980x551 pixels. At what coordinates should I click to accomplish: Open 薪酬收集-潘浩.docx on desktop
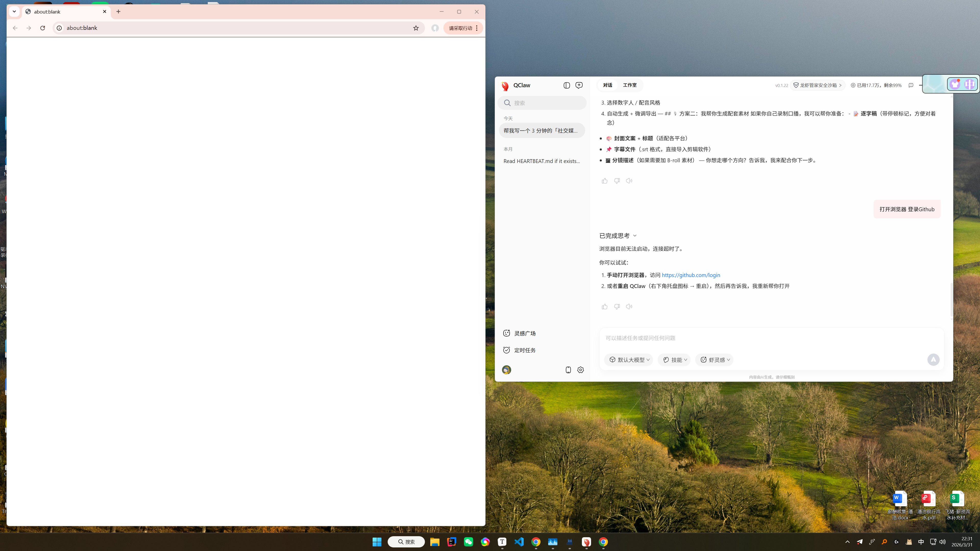[x=900, y=505]
